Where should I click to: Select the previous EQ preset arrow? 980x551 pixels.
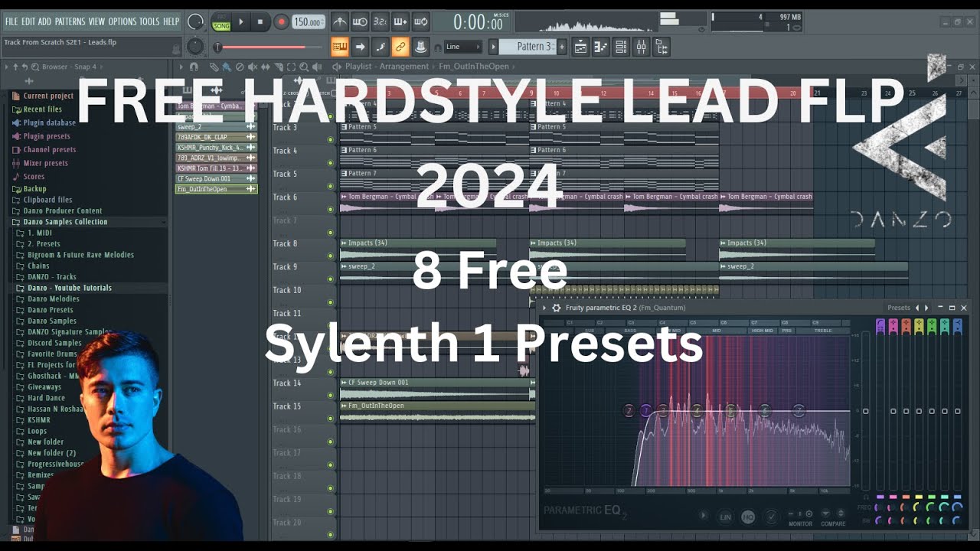[917, 308]
